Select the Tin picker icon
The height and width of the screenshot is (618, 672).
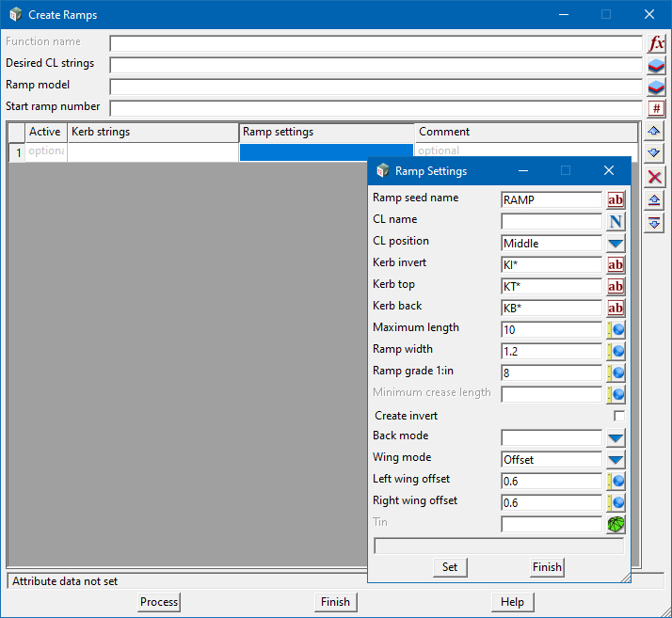point(616,525)
